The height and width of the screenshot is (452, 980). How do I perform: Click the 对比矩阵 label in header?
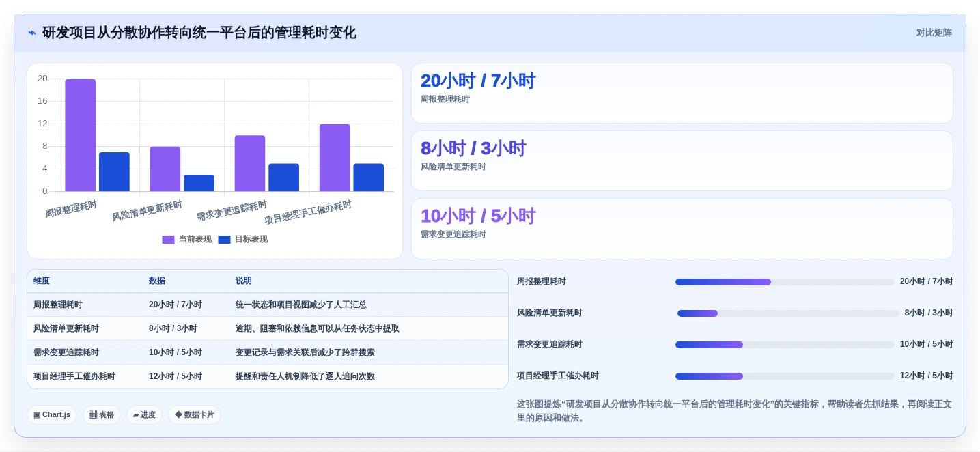(x=934, y=33)
